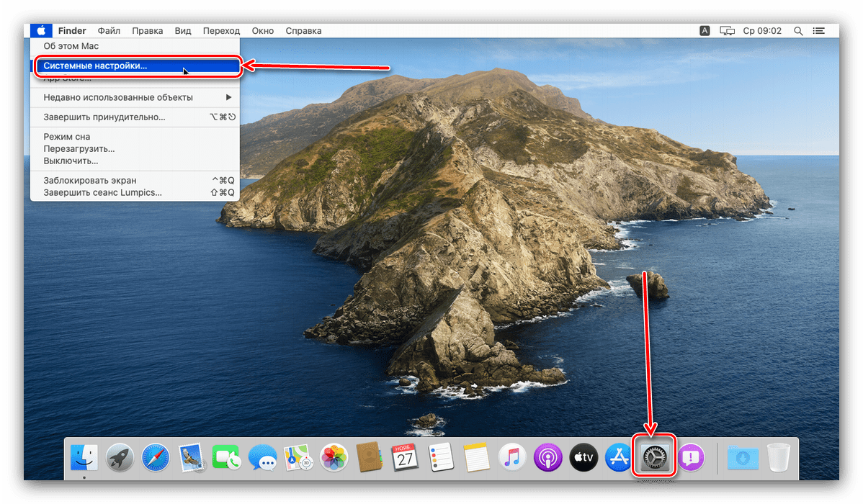The image size is (863, 504).
Task: Open the Файл menu
Action: [109, 31]
